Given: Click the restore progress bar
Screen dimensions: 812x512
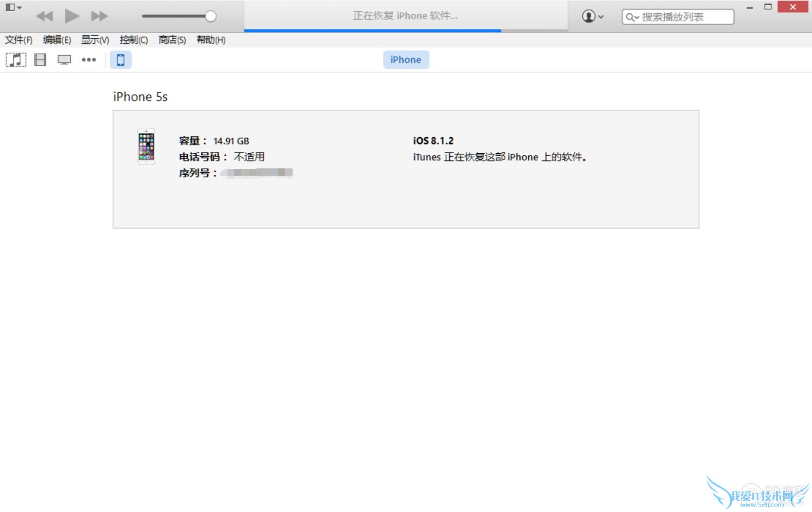Looking at the screenshot, I should pos(406,31).
